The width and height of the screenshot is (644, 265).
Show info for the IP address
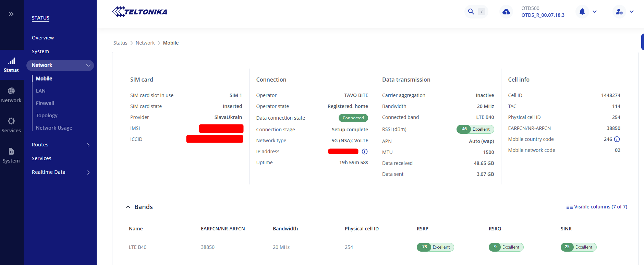coord(365,152)
